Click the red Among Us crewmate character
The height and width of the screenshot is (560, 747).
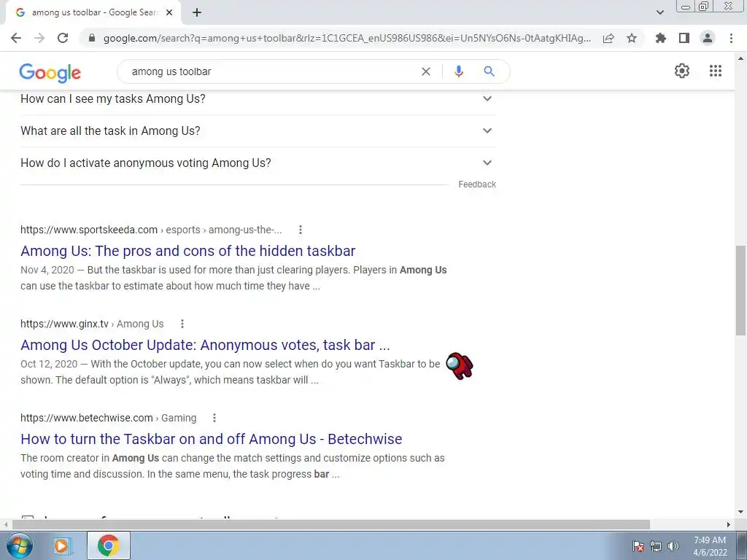pyautogui.click(x=460, y=366)
